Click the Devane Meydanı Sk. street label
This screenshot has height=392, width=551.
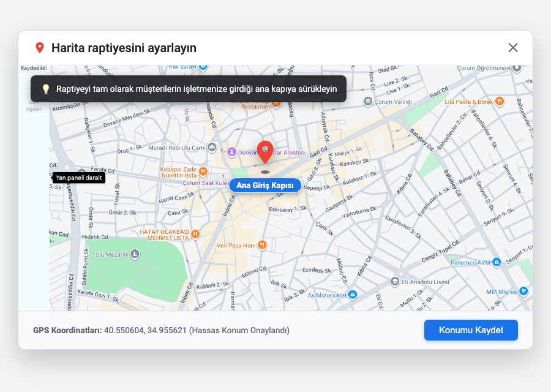click(x=127, y=118)
